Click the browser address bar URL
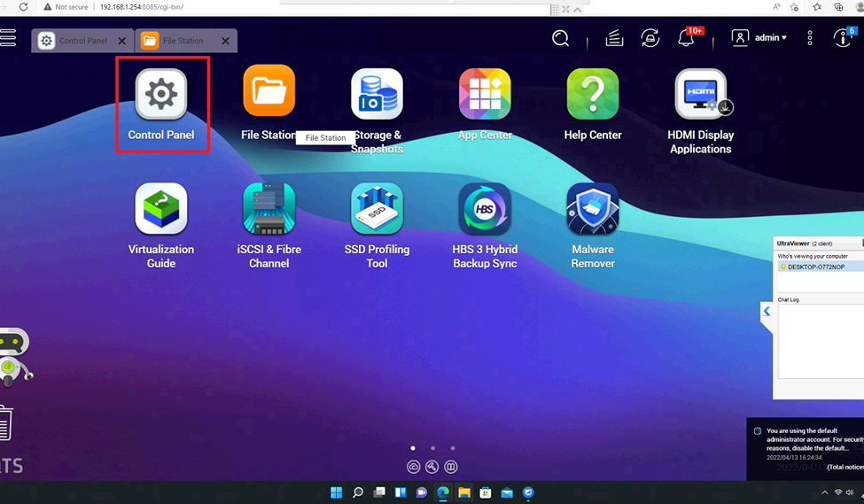Image resolution: width=864 pixels, height=504 pixels. [x=142, y=7]
